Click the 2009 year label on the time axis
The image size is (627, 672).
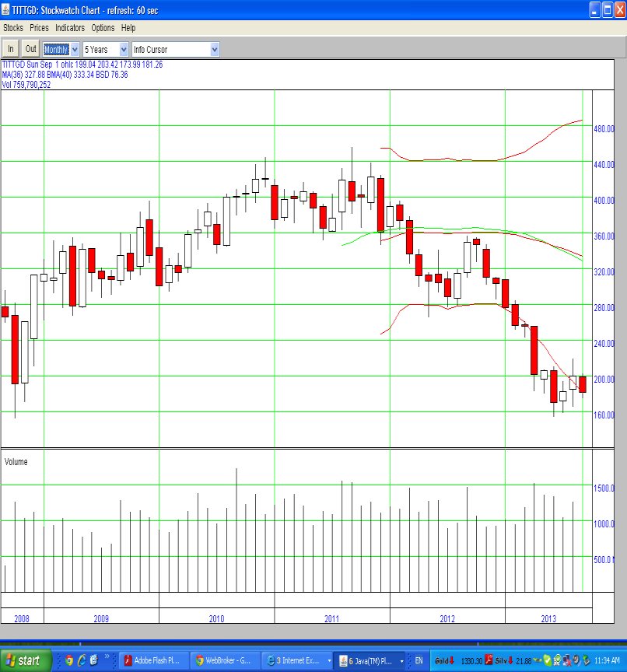tap(101, 618)
